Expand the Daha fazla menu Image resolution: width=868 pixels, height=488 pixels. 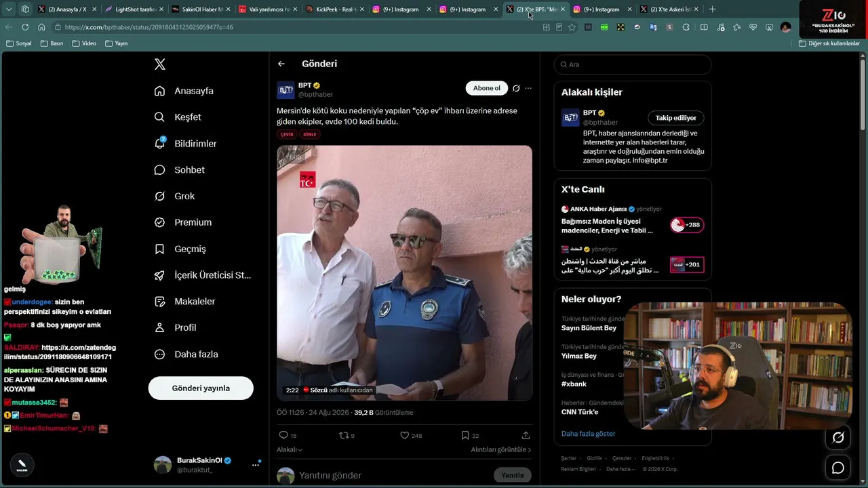186,354
